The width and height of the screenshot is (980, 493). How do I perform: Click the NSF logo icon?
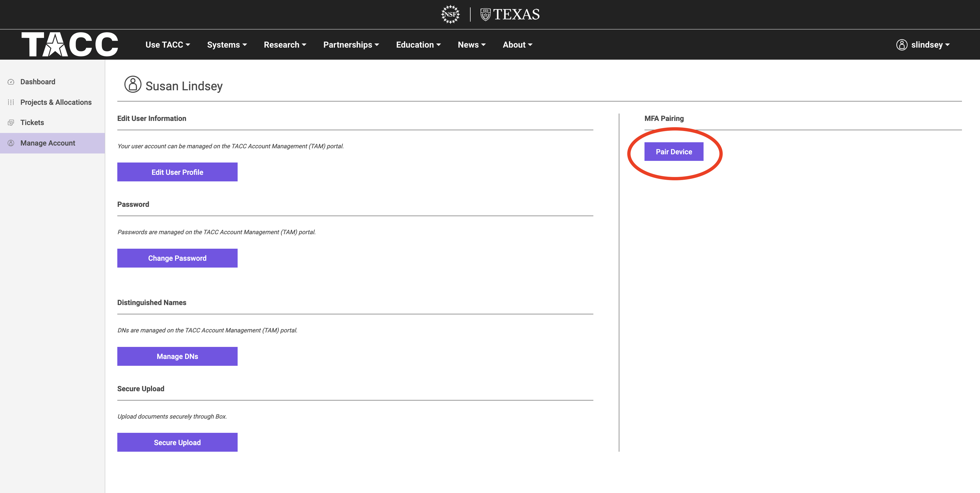450,14
